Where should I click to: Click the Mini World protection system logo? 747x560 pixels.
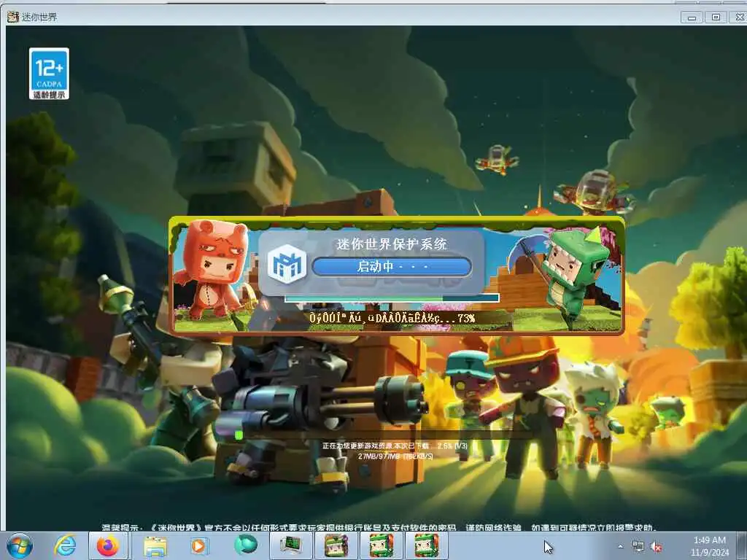[x=287, y=264]
